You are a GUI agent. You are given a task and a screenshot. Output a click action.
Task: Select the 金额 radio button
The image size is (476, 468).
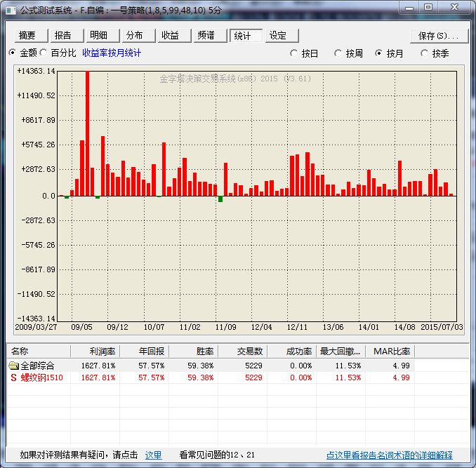click(13, 53)
